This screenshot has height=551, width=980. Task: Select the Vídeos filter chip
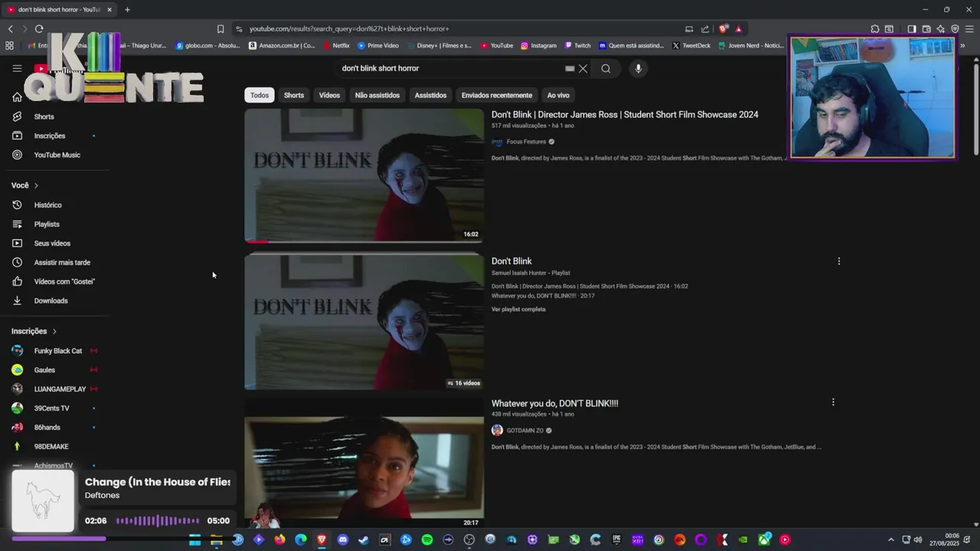[x=329, y=95]
